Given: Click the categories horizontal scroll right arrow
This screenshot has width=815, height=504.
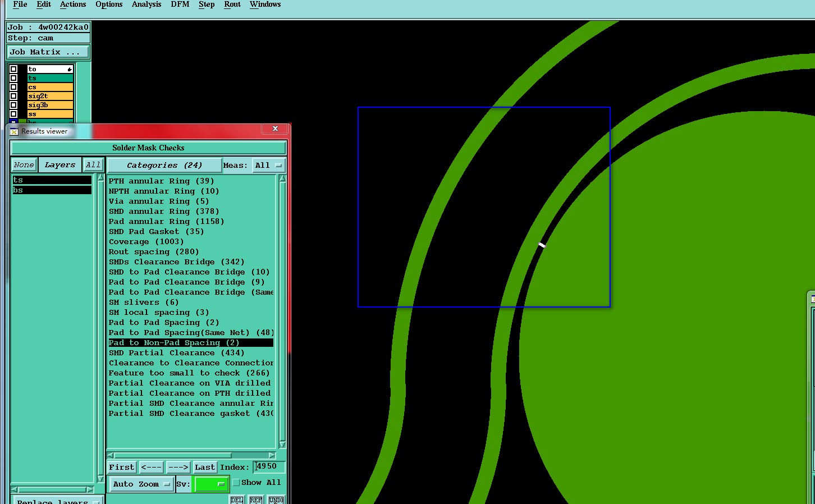Looking at the screenshot, I should tap(272, 455).
